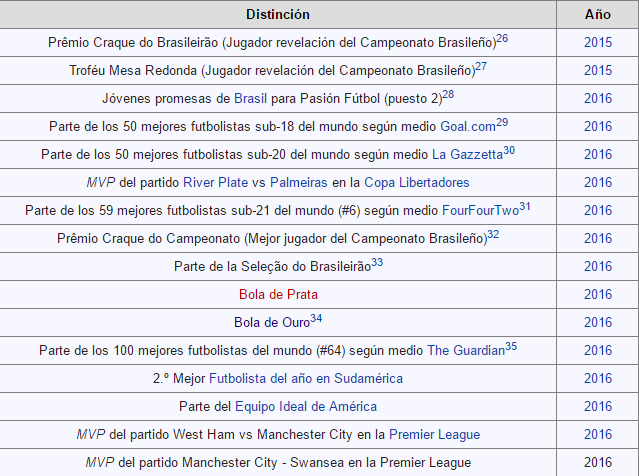Open the Palmeiras link
Viewport: 639px width, 476px height.
coord(301,183)
